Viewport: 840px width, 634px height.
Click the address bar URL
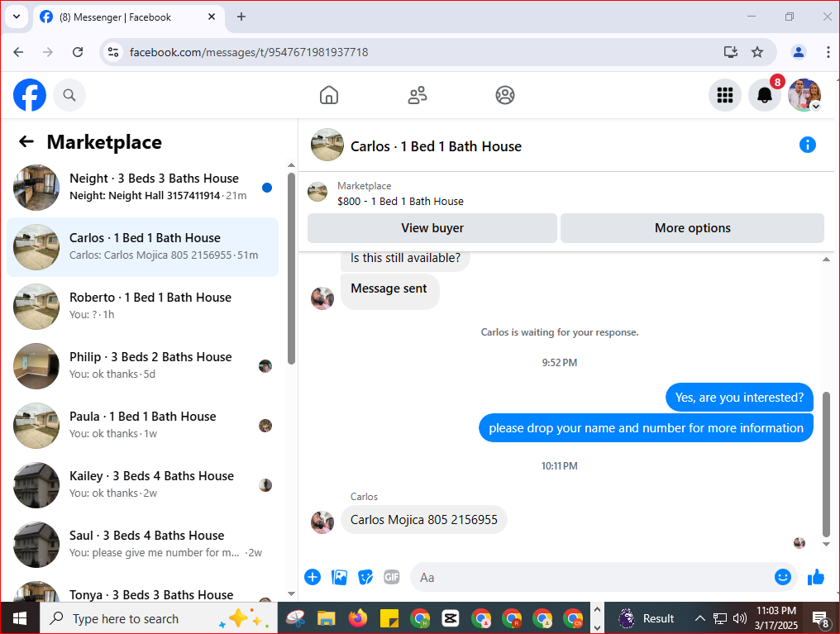(x=249, y=52)
